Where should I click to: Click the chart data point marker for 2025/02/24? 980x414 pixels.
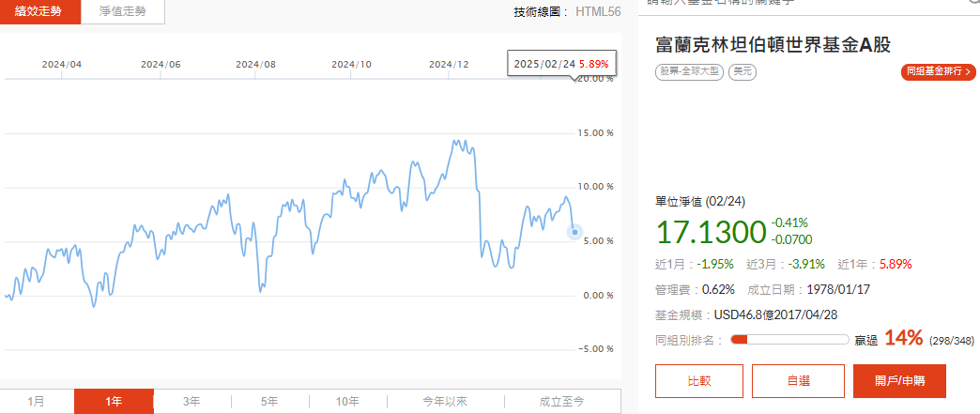tap(575, 232)
